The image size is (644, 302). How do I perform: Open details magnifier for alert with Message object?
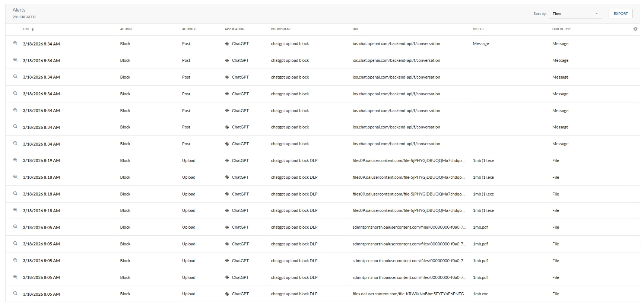coord(15,43)
